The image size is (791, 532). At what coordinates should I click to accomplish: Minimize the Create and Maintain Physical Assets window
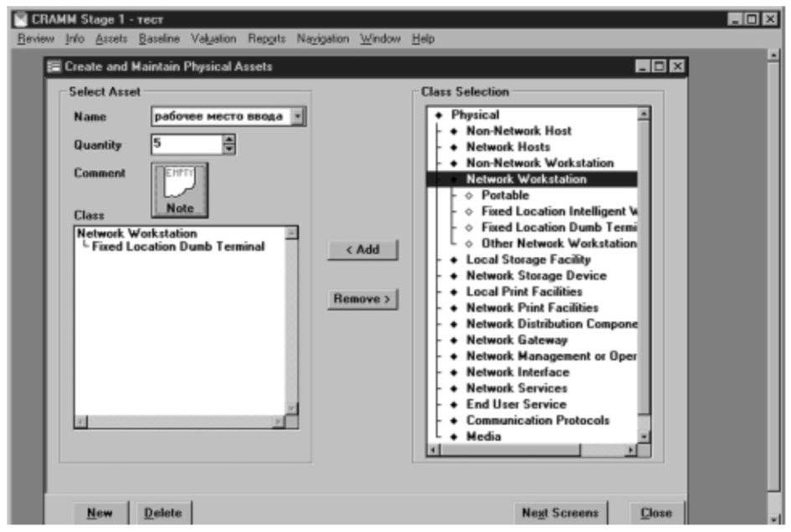(x=642, y=67)
